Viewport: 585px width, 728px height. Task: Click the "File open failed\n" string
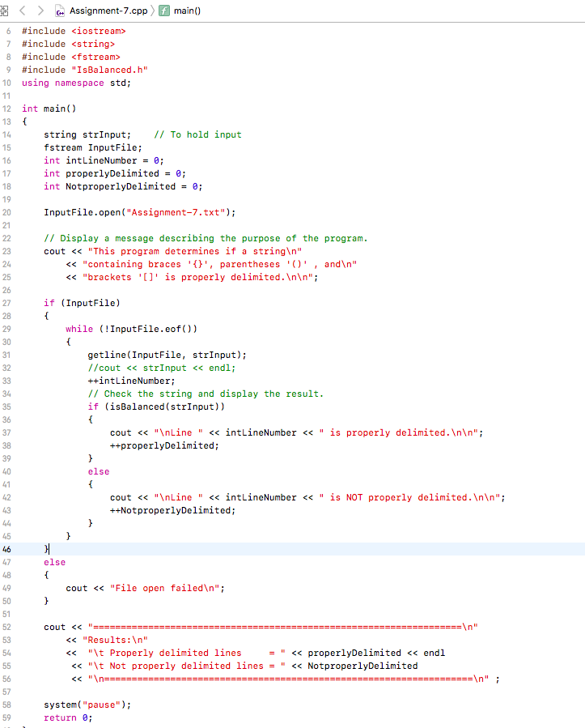tap(165, 588)
